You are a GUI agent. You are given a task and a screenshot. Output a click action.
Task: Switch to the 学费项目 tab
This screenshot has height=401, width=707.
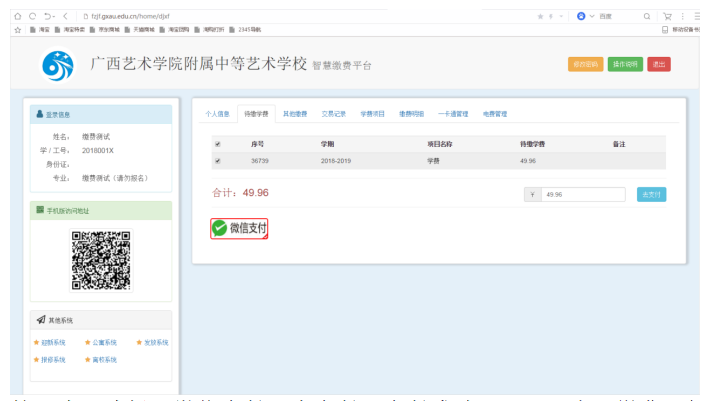click(372, 114)
